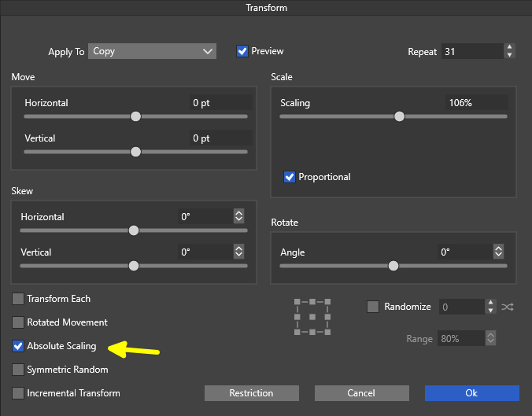Select middle-left transform origin point
Screen dimensions: 532x416
coord(297,317)
